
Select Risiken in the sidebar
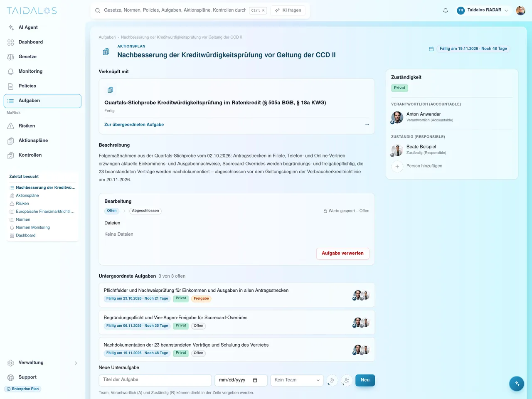[42, 126]
